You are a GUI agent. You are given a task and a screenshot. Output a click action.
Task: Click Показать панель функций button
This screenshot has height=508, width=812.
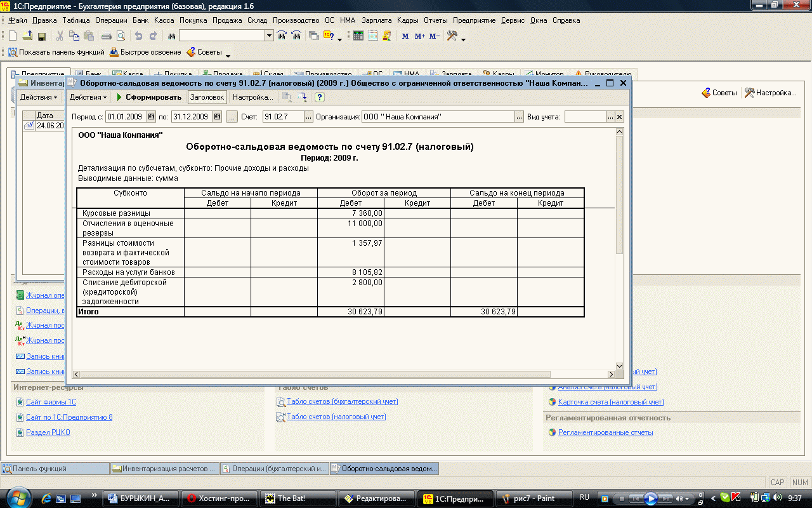coord(56,52)
